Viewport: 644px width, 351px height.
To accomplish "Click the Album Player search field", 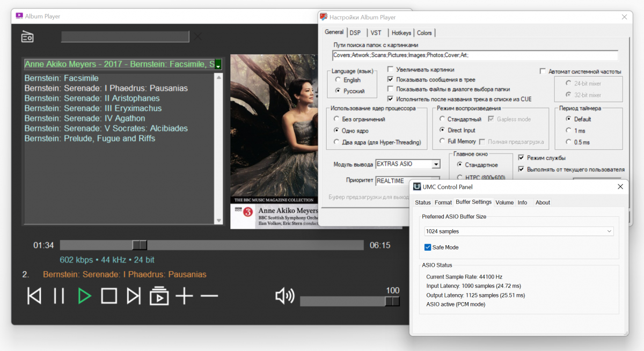I will tap(125, 36).
